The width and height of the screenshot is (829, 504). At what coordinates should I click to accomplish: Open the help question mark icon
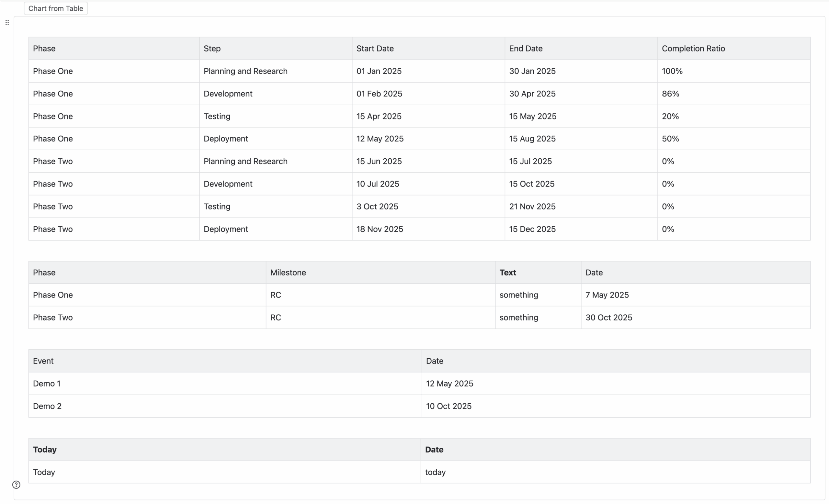[x=16, y=485]
